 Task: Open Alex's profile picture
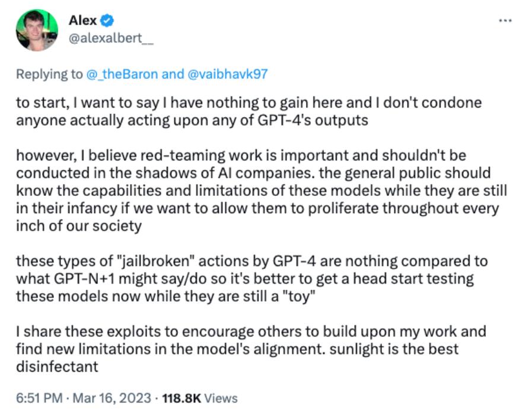coord(37,30)
